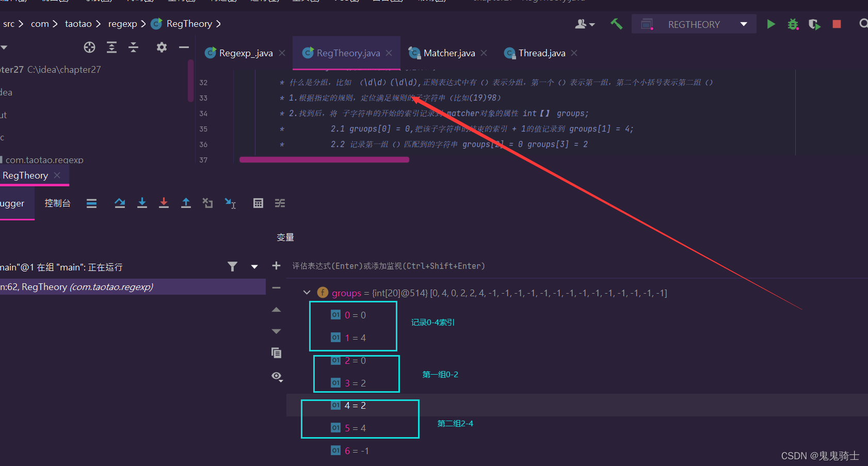Run REGTHEORY with the green play button
868x466 pixels.
coord(771,24)
